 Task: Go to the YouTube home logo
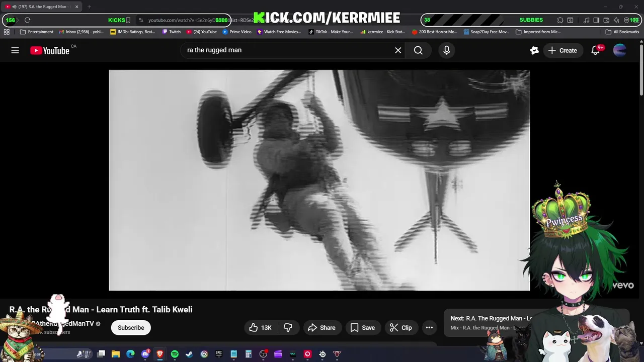pyautogui.click(x=50, y=50)
